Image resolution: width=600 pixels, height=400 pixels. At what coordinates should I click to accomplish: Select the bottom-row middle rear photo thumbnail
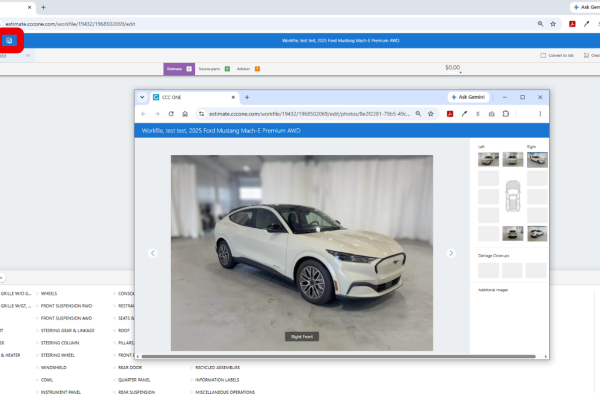click(x=513, y=233)
